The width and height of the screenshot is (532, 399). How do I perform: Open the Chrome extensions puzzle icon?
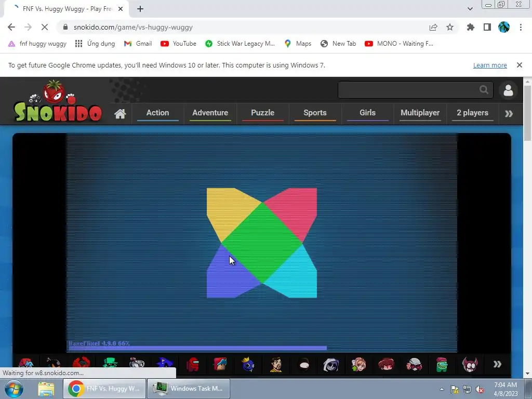point(471,27)
